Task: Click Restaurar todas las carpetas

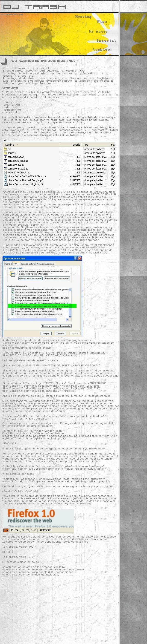Action: (x=57, y=279)
